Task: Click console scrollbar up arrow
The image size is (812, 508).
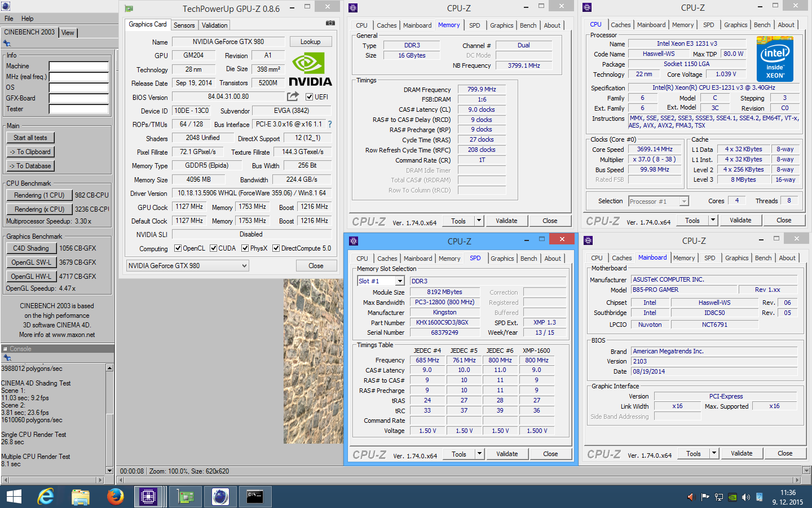Action: click(x=109, y=368)
